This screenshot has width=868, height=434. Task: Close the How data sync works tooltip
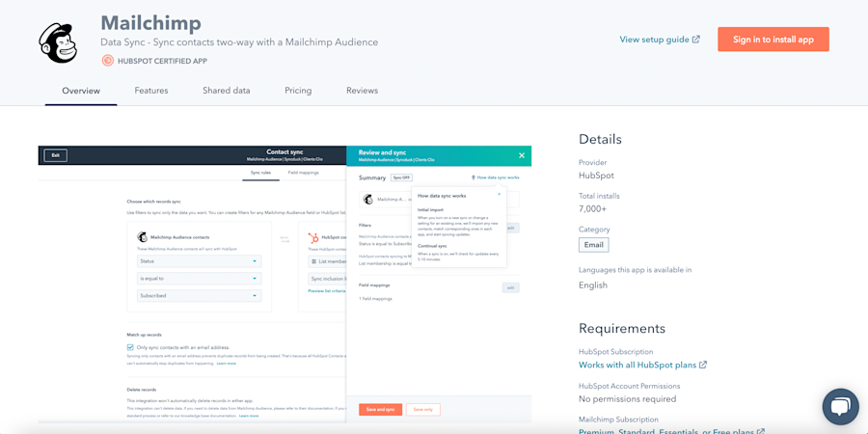(x=499, y=194)
